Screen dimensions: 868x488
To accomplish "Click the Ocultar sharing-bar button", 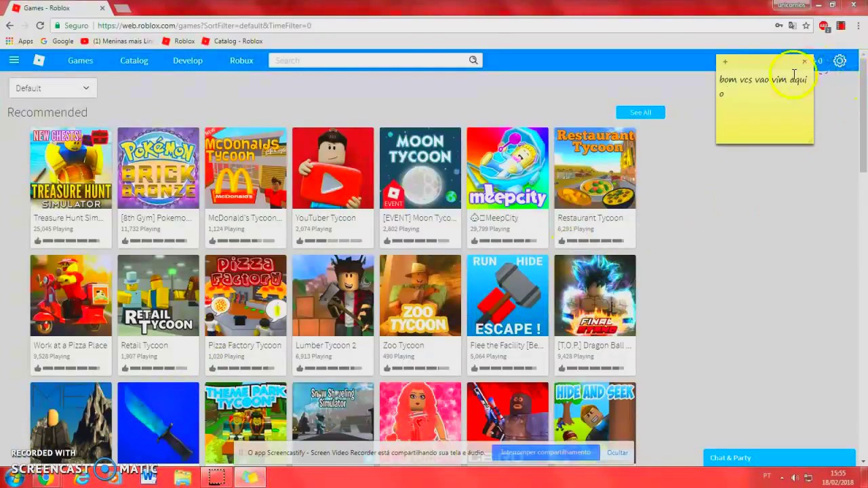I will click(617, 453).
